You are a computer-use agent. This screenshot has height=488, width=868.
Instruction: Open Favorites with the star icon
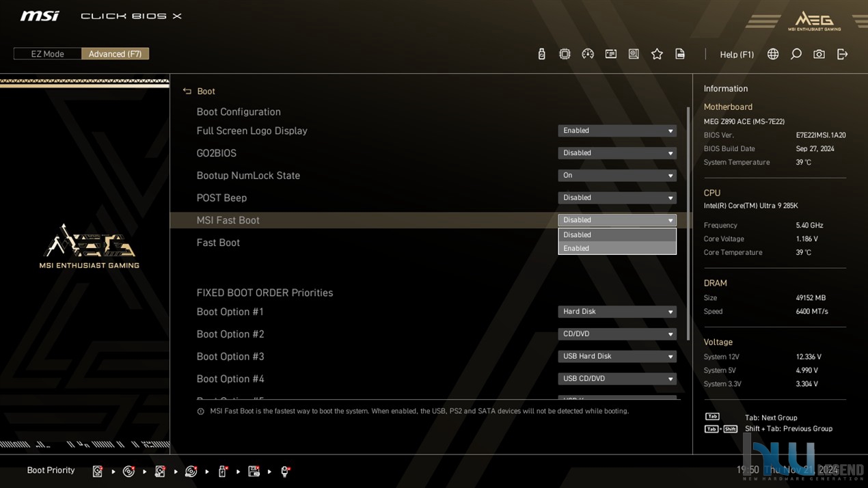(x=657, y=54)
